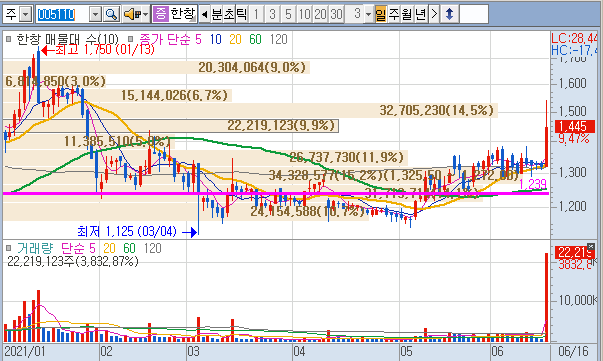Open the 주 market type dropdown
This screenshot has height=361, width=603.
[x=25, y=15]
